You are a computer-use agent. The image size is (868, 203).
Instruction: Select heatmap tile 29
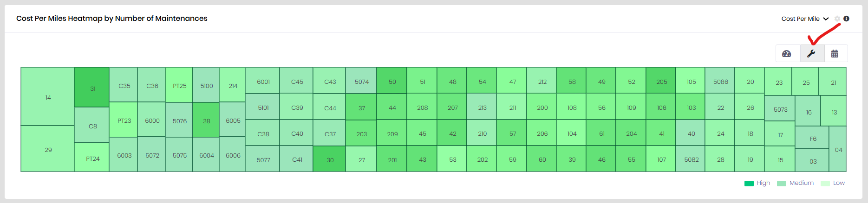(48, 149)
